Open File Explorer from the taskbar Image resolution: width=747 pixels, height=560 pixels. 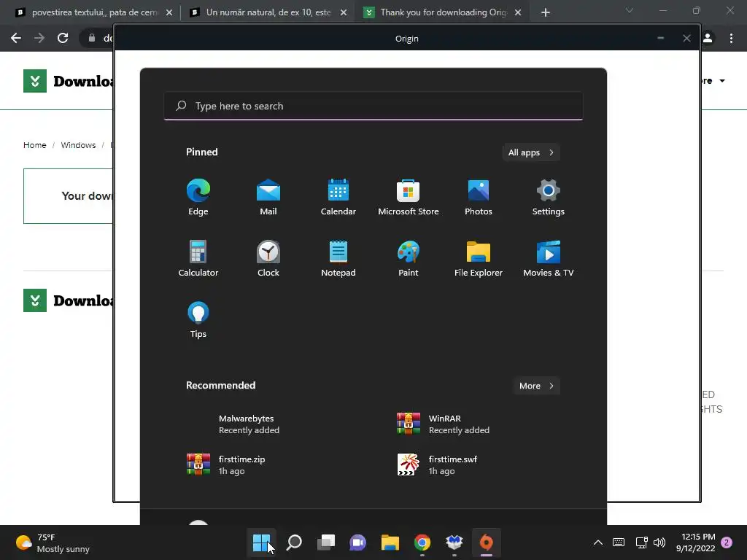(390, 542)
